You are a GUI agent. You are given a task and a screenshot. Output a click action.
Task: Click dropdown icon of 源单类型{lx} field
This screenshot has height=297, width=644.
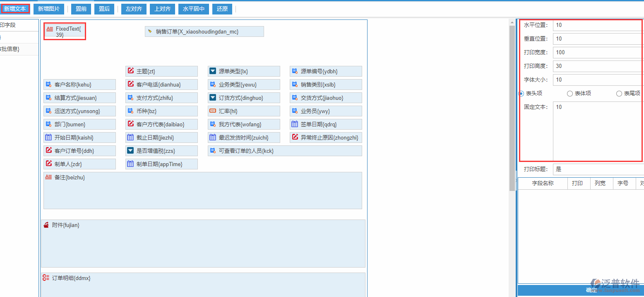(x=213, y=71)
